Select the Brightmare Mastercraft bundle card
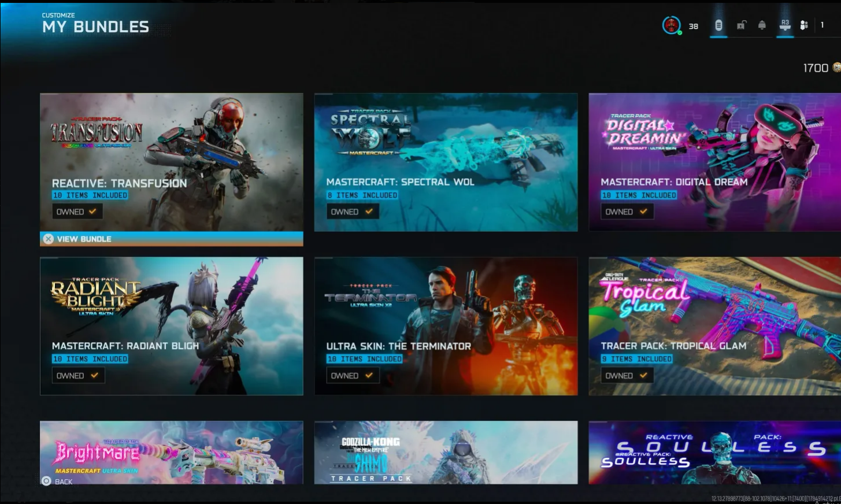 [x=172, y=453]
